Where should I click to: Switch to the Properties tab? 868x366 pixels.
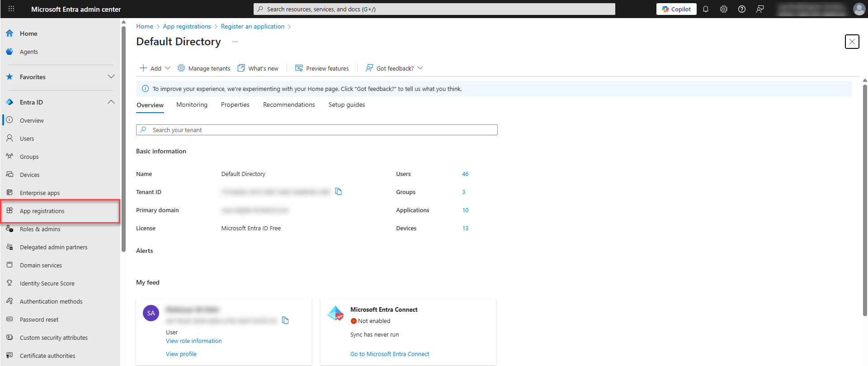coord(235,105)
